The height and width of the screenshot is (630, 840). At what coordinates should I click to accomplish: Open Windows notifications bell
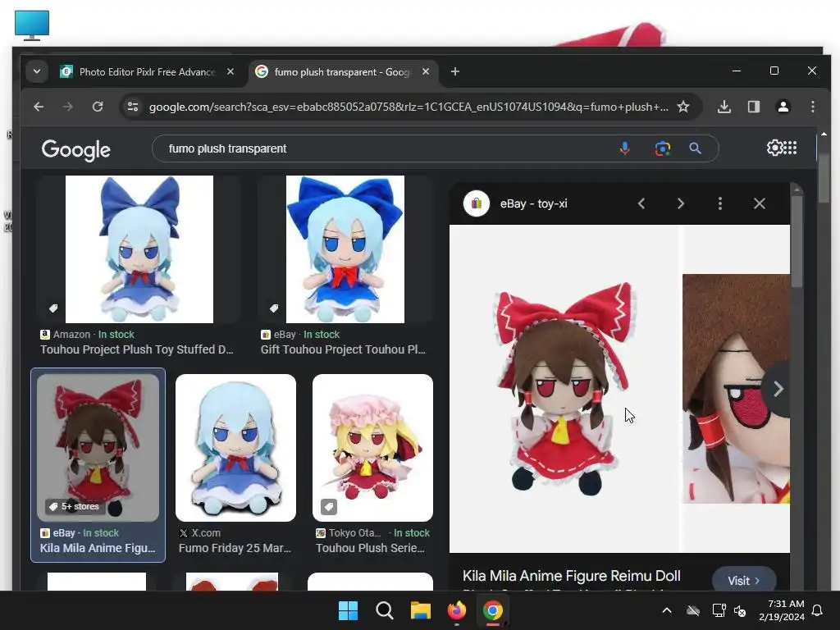(818, 610)
